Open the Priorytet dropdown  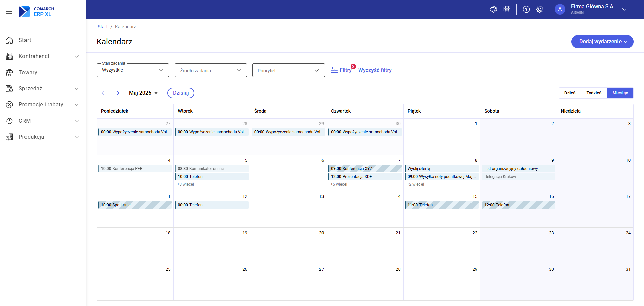[x=289, y=70]
